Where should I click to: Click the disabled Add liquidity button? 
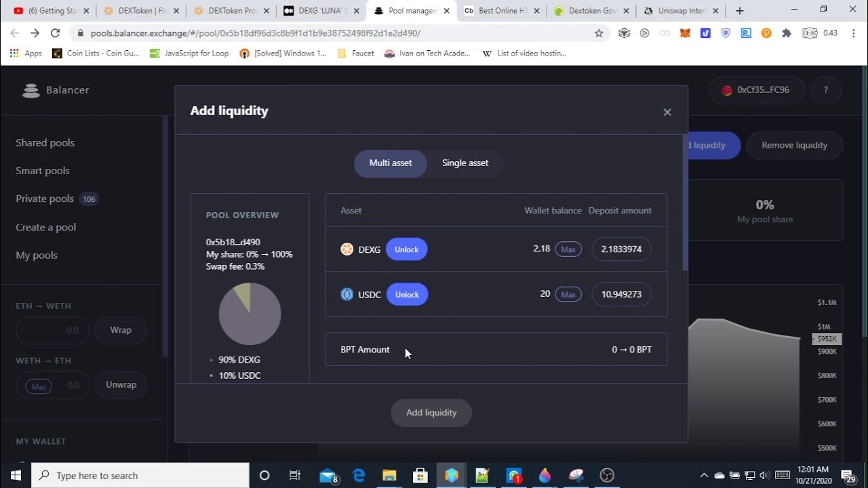coord(431,413)
